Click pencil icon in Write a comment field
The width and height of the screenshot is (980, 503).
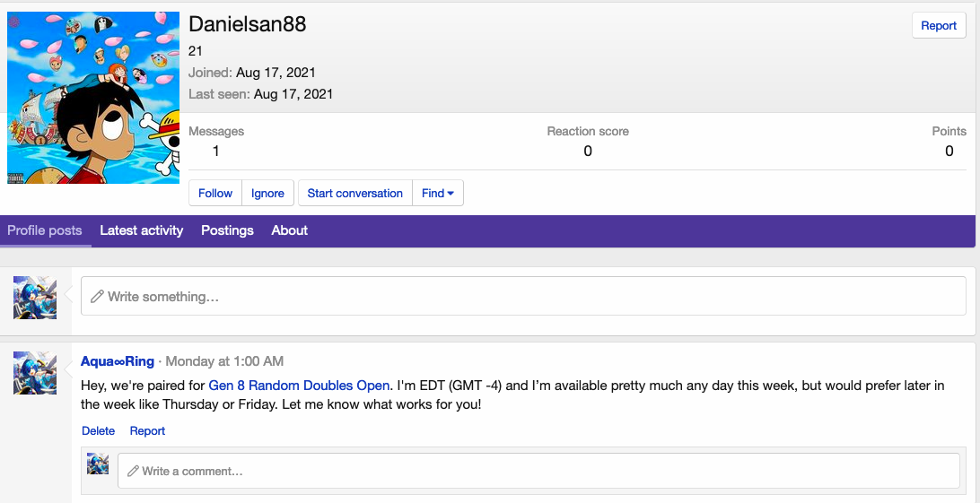[133, 471]
